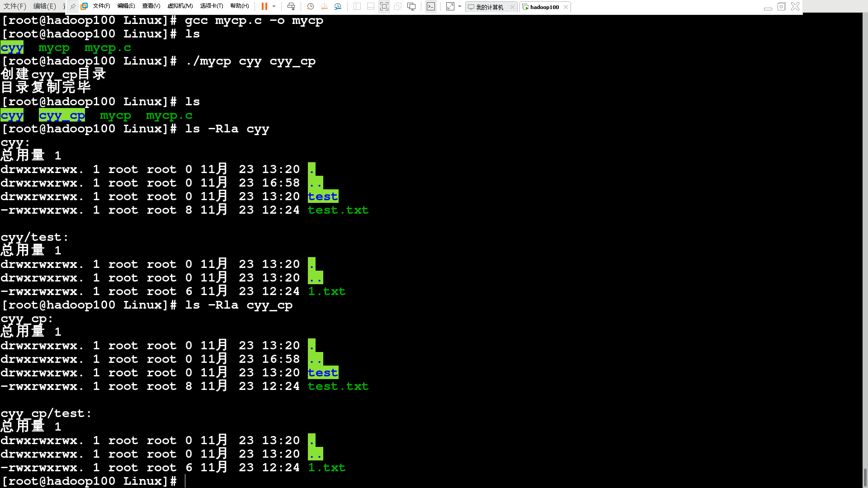
Task: Toggle the thumbnail bar icon
Action: coord(370,6)
